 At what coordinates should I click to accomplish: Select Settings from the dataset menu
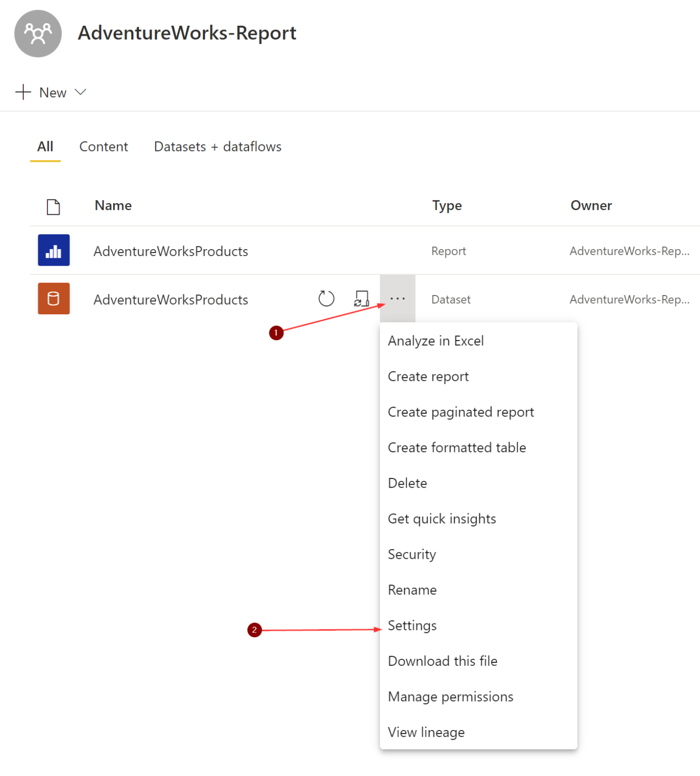(412, 625)
